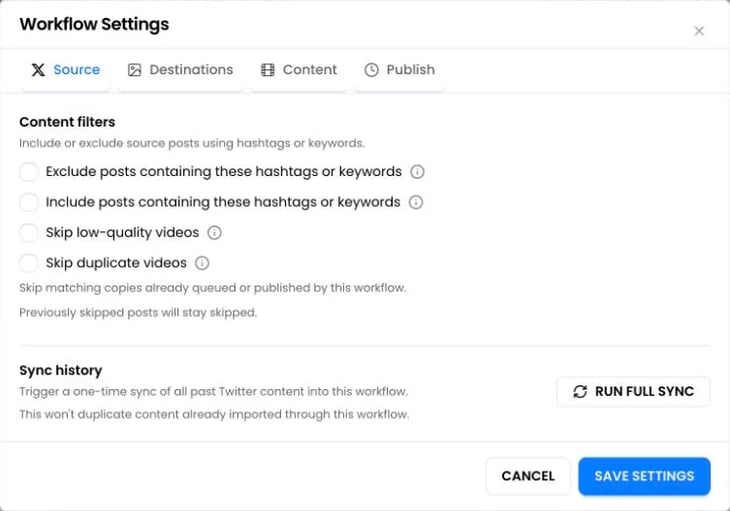This screenshot has height=511, width=730.
Task: Enable include posts containing hashtags or keywords
Action: pos(29,202)
